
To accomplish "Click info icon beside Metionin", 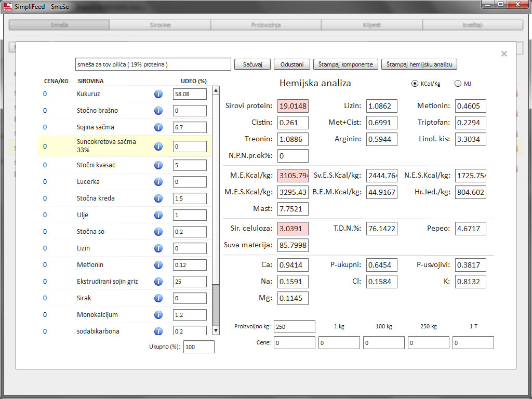I will coord(158,265).
